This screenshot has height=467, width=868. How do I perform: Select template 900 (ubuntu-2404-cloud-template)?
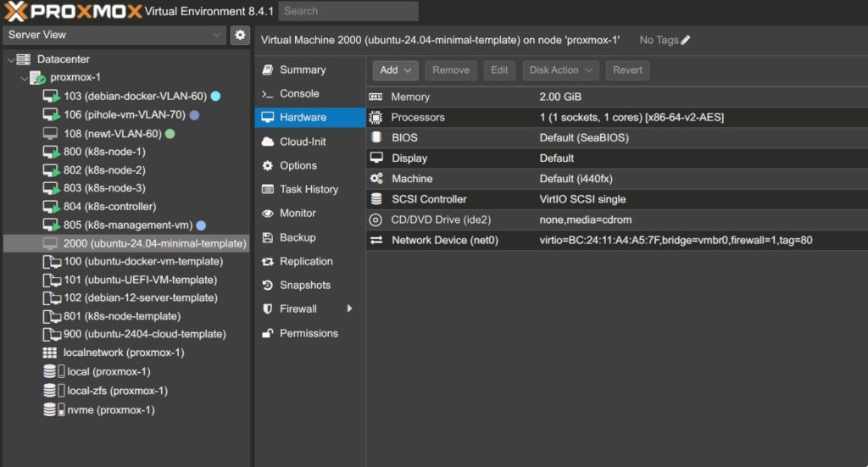pyautogui.click(x=126, y=334)
